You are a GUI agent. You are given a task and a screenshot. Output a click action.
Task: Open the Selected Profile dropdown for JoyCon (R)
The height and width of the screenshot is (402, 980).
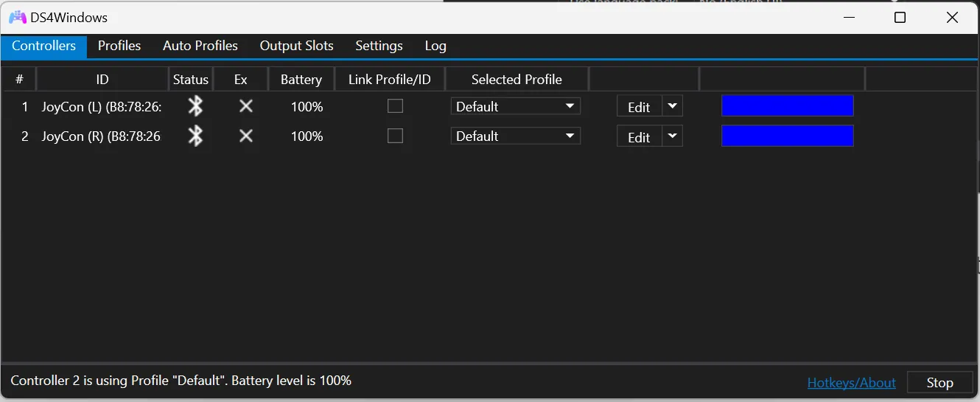pyautogui.click(x=516, y=136)
